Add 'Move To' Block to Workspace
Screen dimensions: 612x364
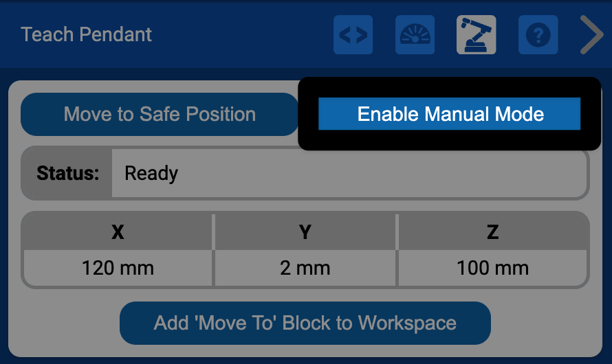pos(305,323)
